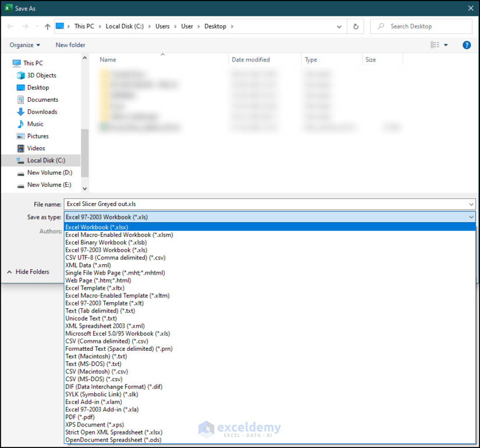
Task: Choose Excel Binary Workbook (*.xlsb)
Action: tap(270, 243)
